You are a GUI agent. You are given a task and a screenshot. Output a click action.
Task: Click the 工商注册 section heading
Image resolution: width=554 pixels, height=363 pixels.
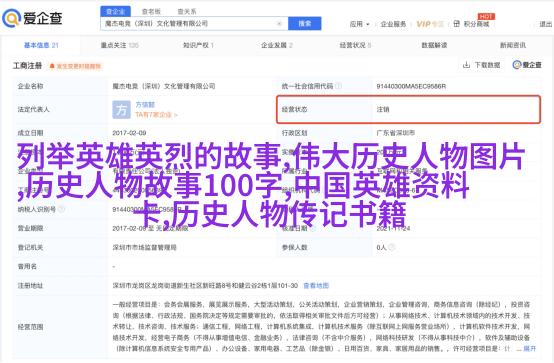point(28,66)
